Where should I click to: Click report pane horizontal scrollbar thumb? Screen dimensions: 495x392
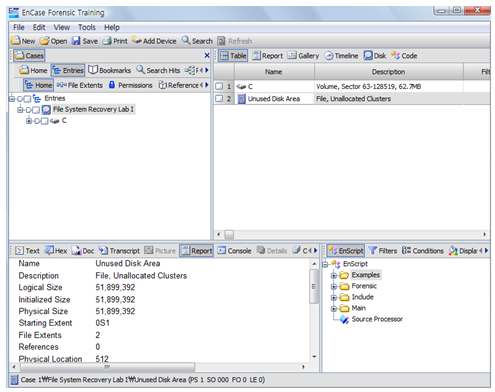click(x=107, y=367)
